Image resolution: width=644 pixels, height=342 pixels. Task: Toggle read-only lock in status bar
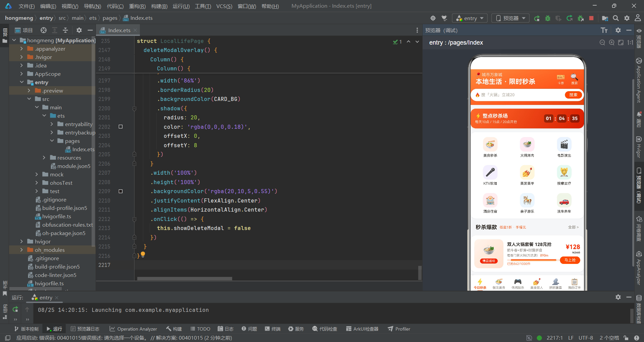pos(626,338)
